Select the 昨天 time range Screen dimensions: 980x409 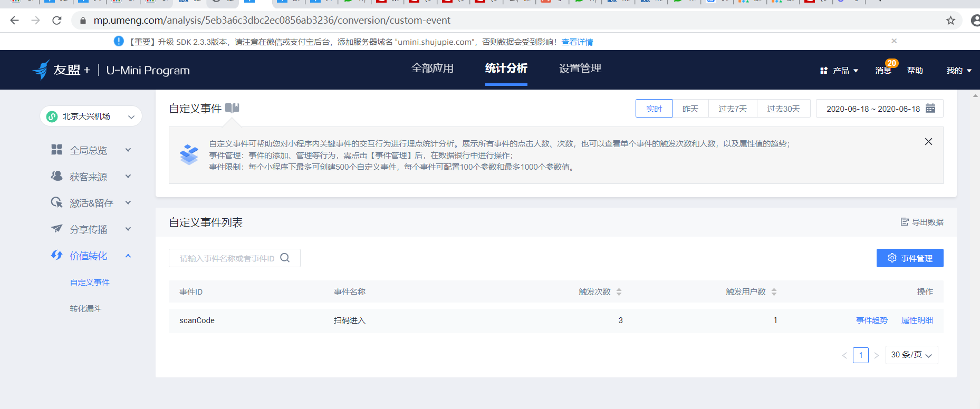[x=690, y=109]
